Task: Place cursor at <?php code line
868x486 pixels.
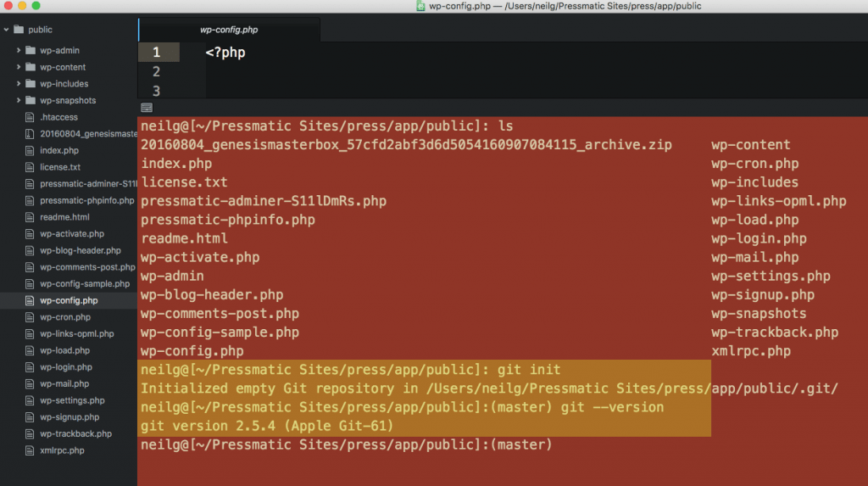Action: 225,53
